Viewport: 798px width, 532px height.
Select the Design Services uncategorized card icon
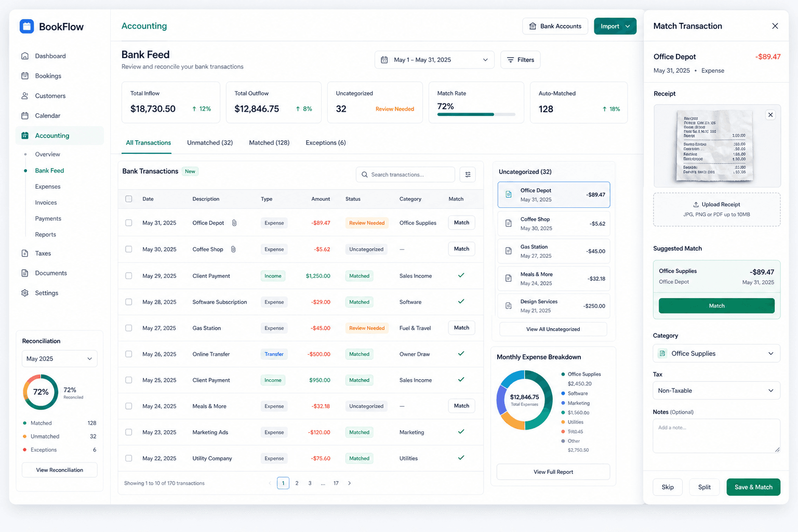509,306
